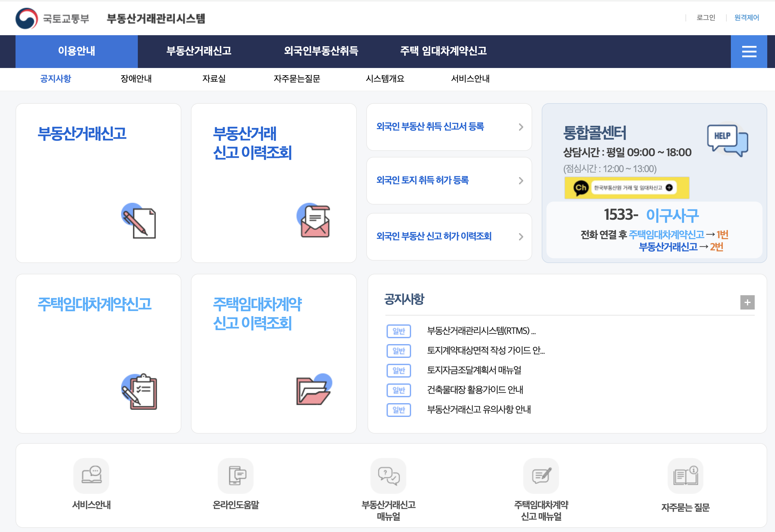This screenshot has height=532, width=775.
Task: Open 서비스안내 icon at the bottom
Action: (91, 475)
